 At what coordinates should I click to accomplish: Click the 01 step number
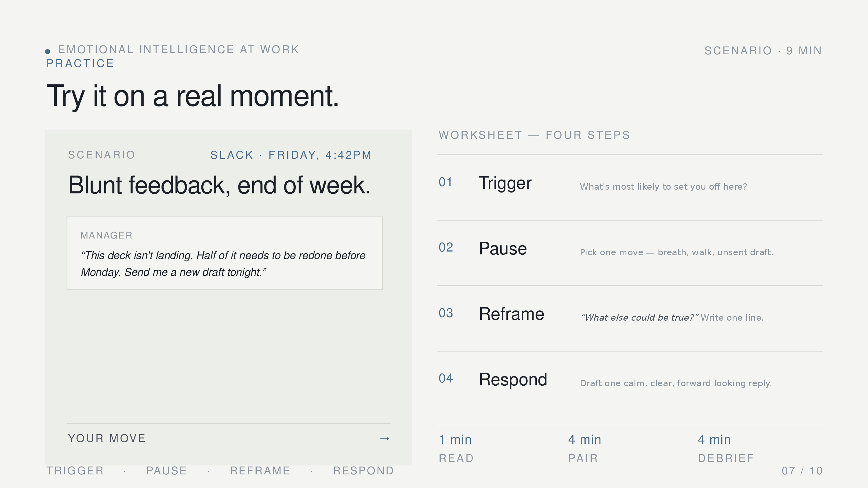(x=446, y=182)
